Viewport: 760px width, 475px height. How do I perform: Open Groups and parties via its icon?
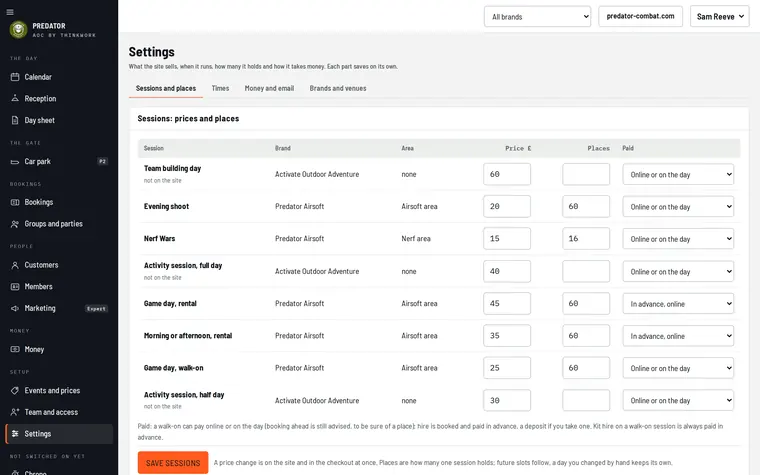coord(15,224)
